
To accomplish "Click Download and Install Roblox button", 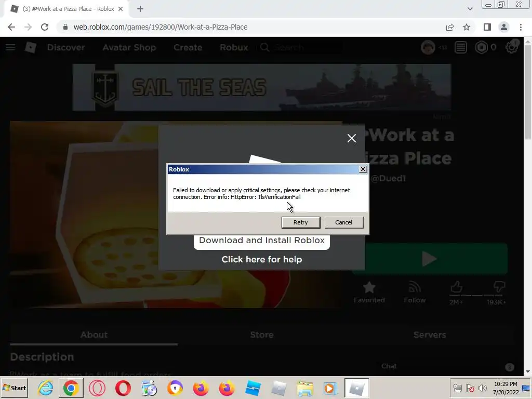I will [262, 241].
